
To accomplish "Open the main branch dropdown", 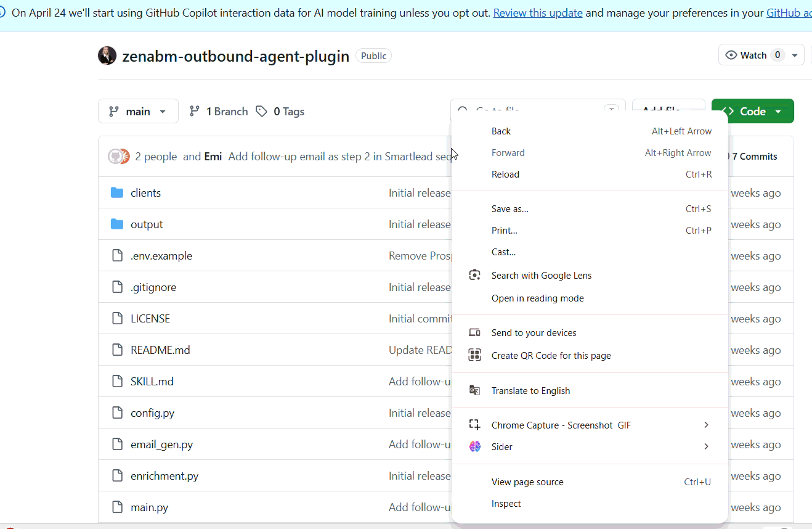I will coord(138,111).
